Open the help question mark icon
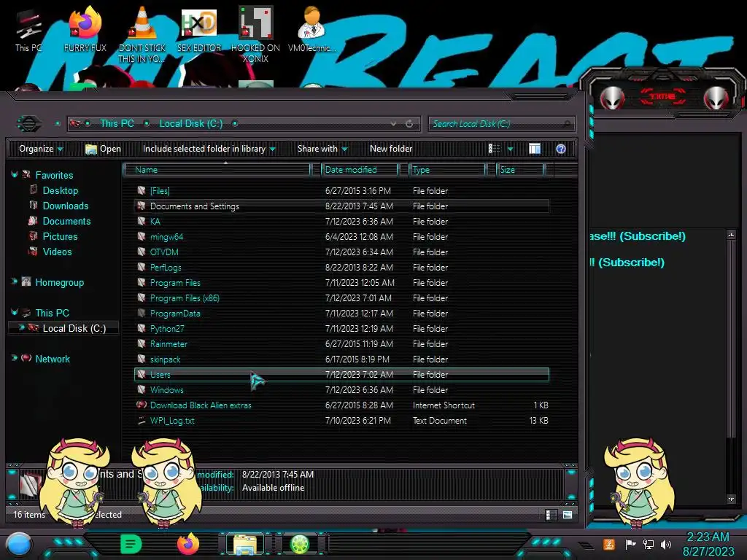Image resolution: width=747 pixels, height=560 pixels. pyautogui.click(x=561, y=149)
